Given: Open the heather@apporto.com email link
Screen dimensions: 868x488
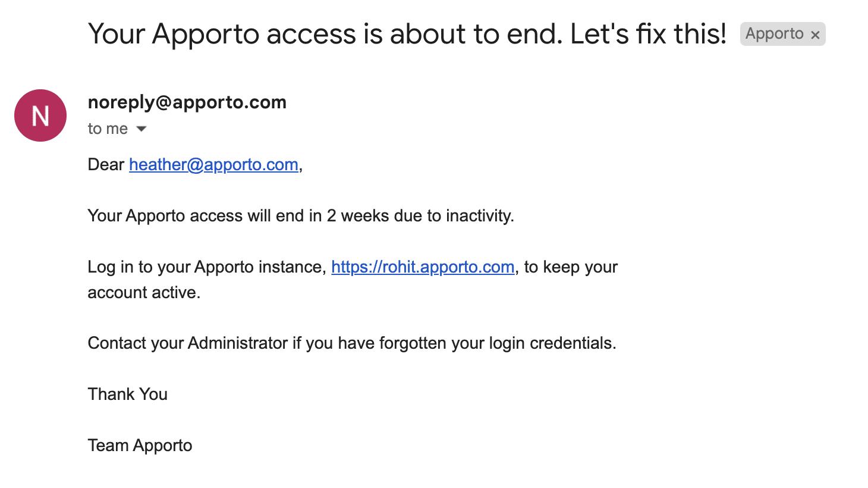Looking at the screenshot, I should click(213, 165).
